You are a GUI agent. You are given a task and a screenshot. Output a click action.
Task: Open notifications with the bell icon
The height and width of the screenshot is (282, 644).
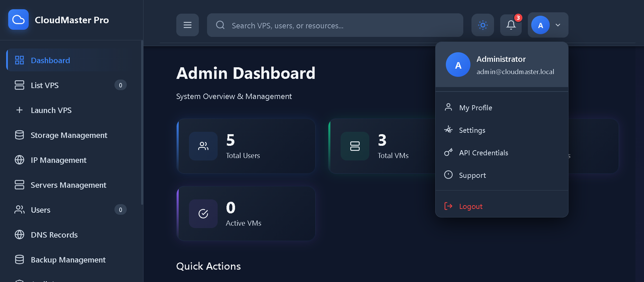click(511, 25)
